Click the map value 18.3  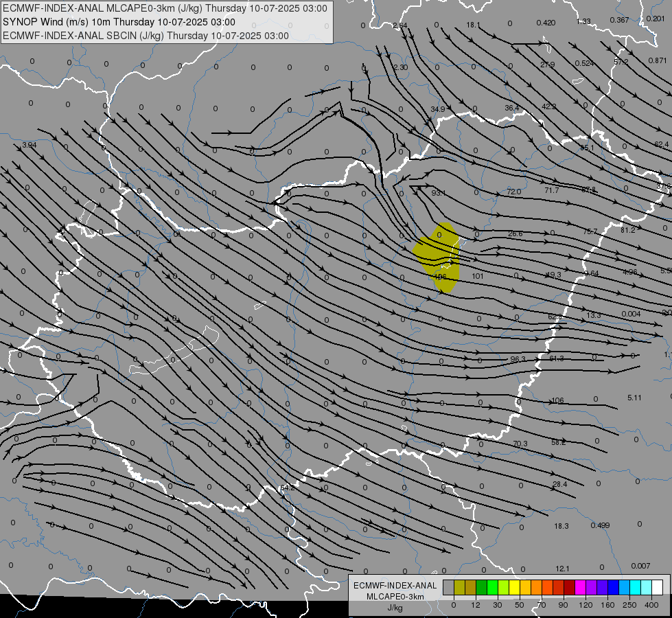pos(561,526)
